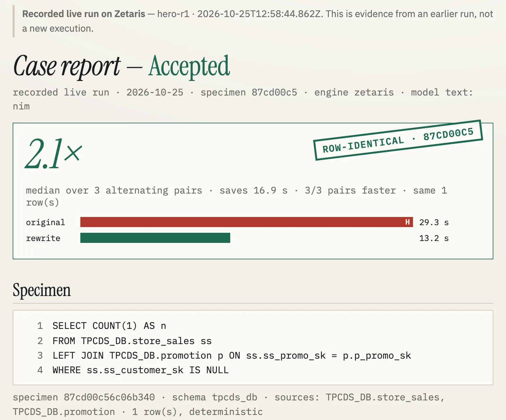The width and height of the screenshot is (506, 420).
Task: Click the 29.3 s original duration
Action: [434, 222]
